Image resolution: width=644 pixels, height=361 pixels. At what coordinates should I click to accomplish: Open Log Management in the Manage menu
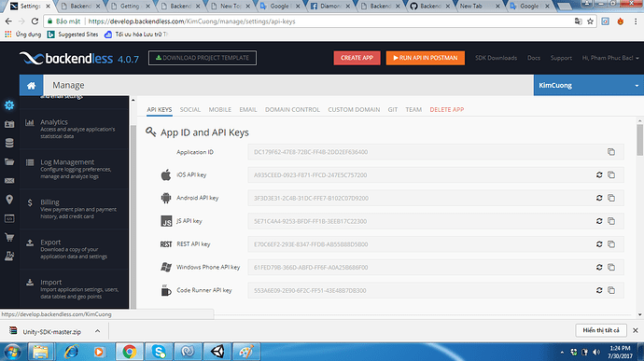coord(74,169)
